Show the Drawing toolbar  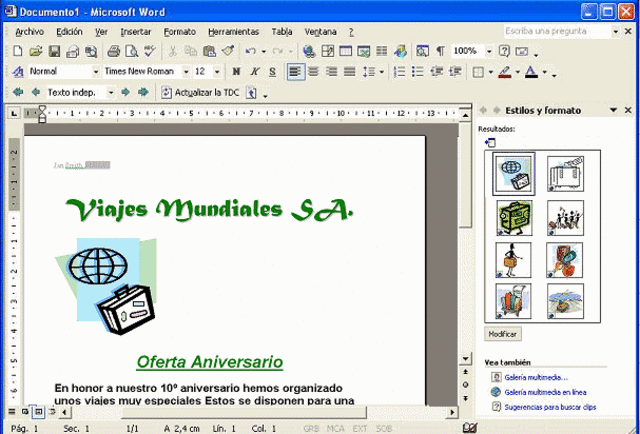(x=400, y=51)
